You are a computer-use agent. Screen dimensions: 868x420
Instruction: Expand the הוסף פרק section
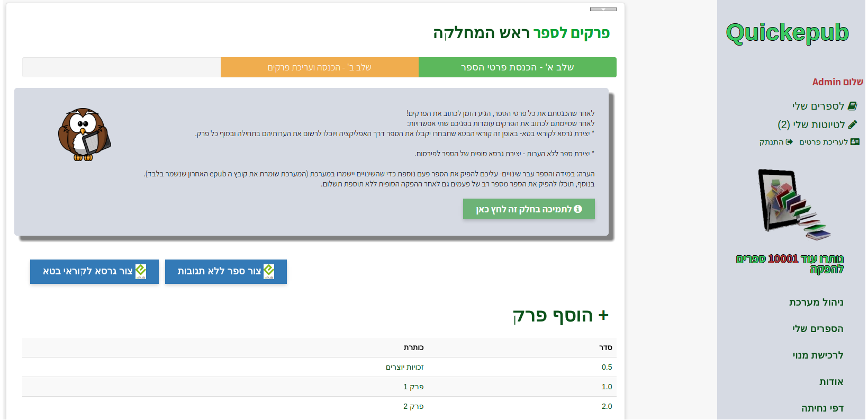tap(561, 316)
